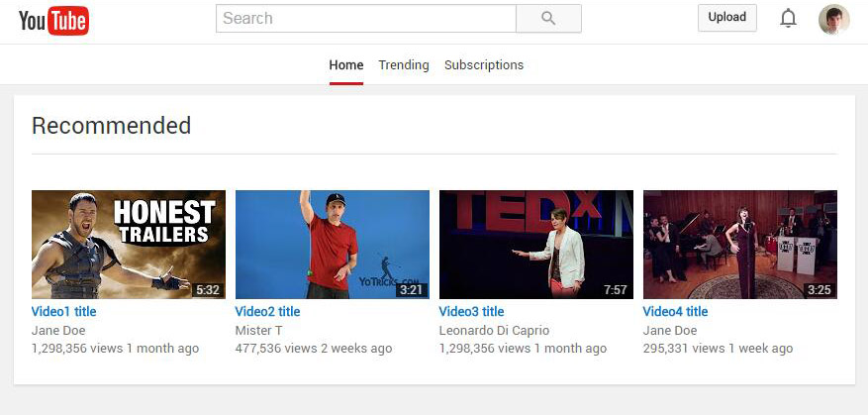Open notifications bell
Viewport: 868px width, 415px height.
tap(788, 19)
